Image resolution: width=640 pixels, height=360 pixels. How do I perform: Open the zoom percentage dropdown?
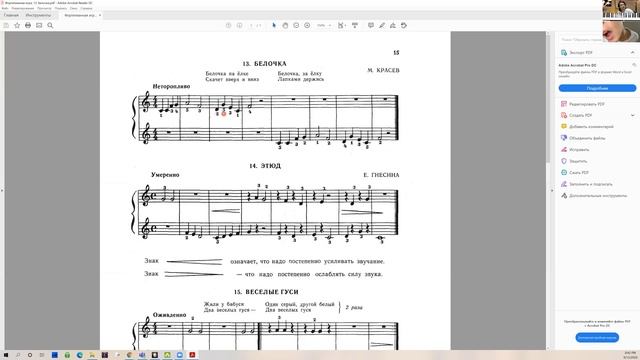tap(324, 25)
